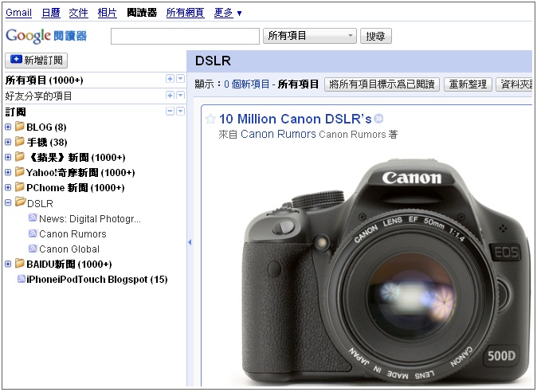
Task: Click the 《蘋果》新聞 folder icon
Action: (x=20, y=157)
